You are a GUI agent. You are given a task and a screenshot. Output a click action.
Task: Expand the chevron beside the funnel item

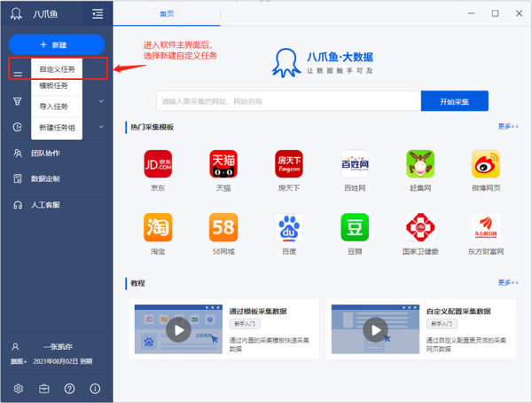point(101,101)
